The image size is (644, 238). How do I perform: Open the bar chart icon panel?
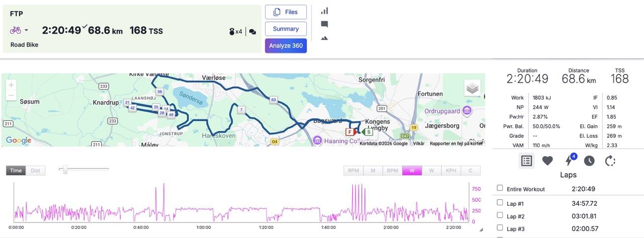pyautogui.click(x=325, y=11)
